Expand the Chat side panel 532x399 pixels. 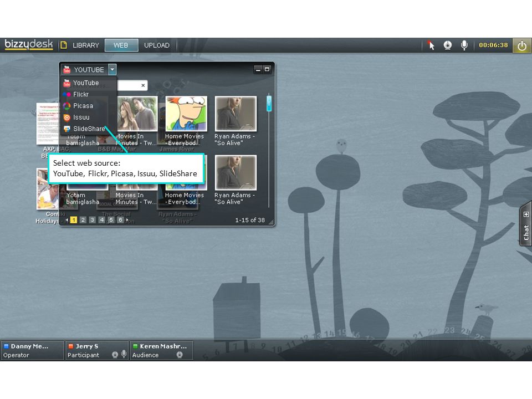coord(526,223)
